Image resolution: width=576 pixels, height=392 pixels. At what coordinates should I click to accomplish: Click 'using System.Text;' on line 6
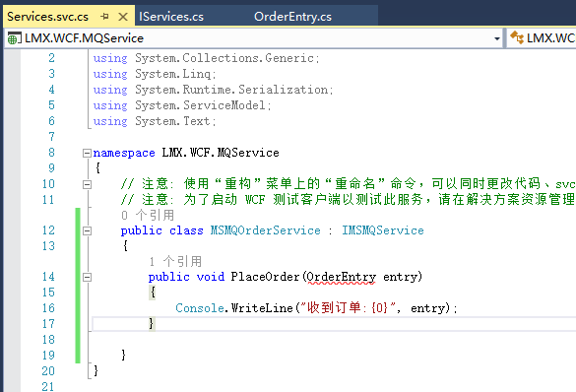pyautogui.click(x=155, y=121)
